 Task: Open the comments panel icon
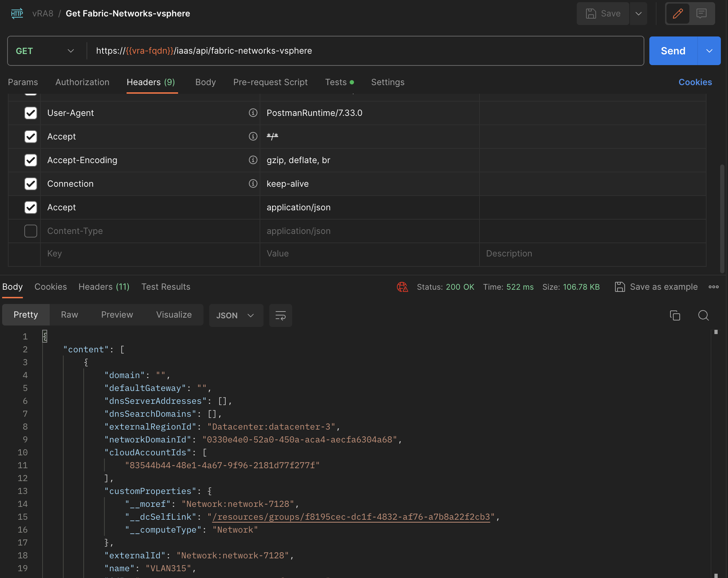(702, 14)
